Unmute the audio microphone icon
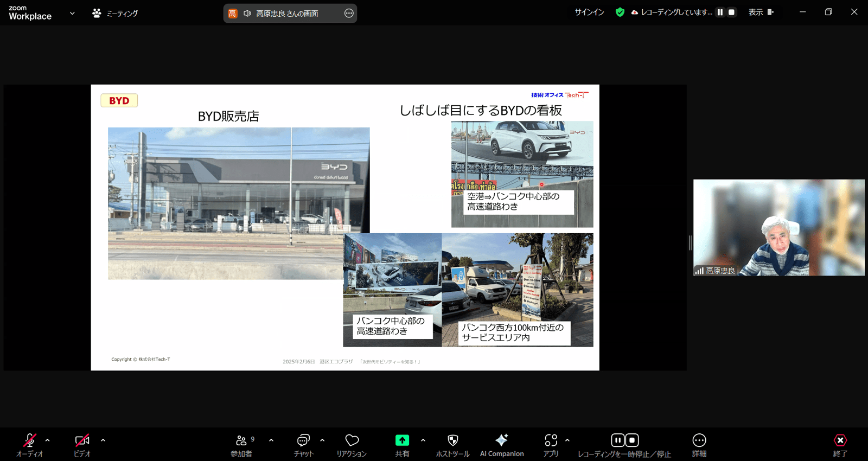The width and height of the screenshot is (868, 461). [x=30, y=440]
